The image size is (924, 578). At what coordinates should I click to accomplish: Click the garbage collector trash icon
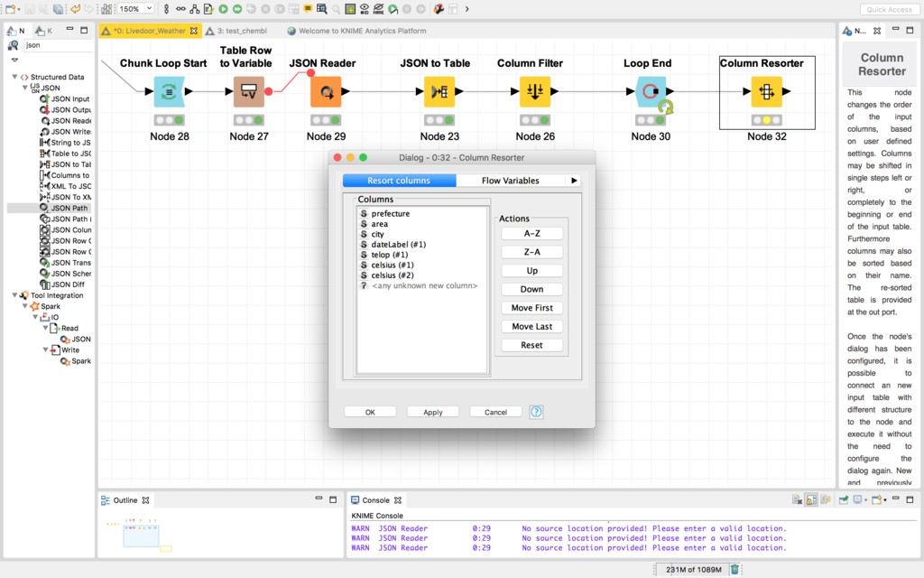(735, 569)
